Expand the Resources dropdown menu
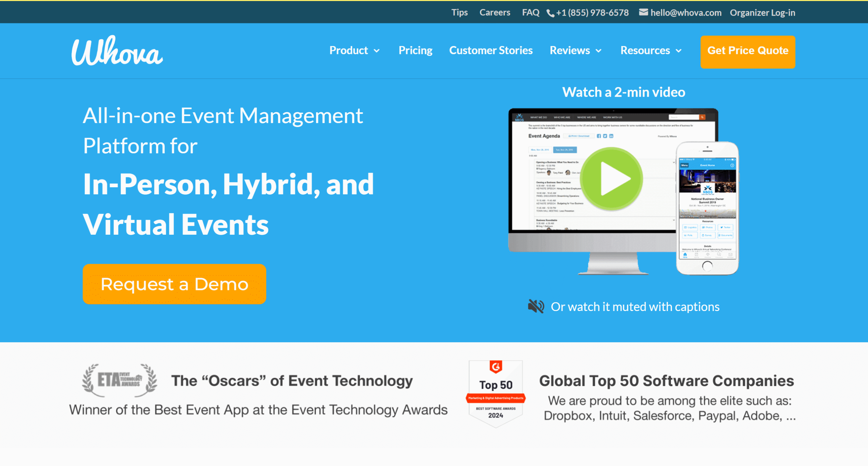 tap(651, 51)
